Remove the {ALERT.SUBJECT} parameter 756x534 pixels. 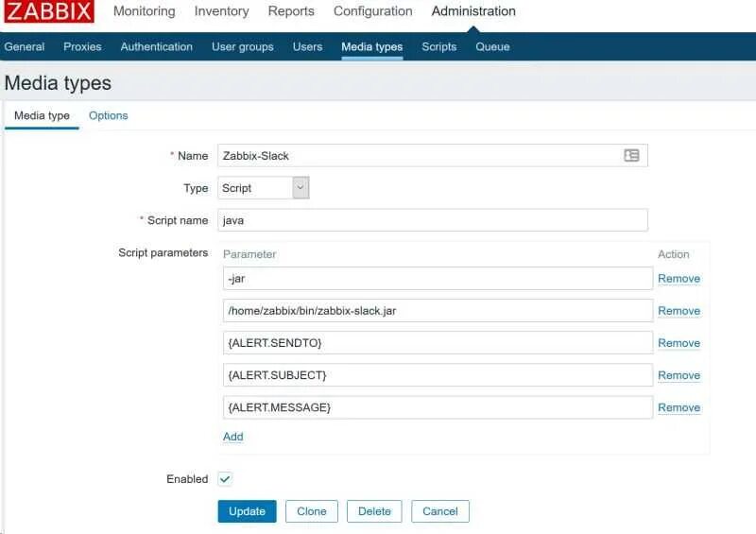[x=679, y=375]
